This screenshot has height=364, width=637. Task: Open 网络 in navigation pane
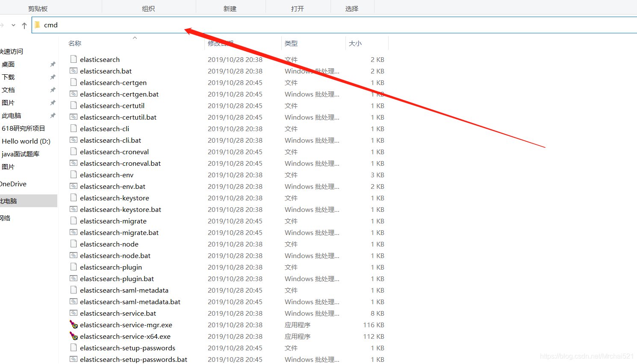[x=5, y=218]
